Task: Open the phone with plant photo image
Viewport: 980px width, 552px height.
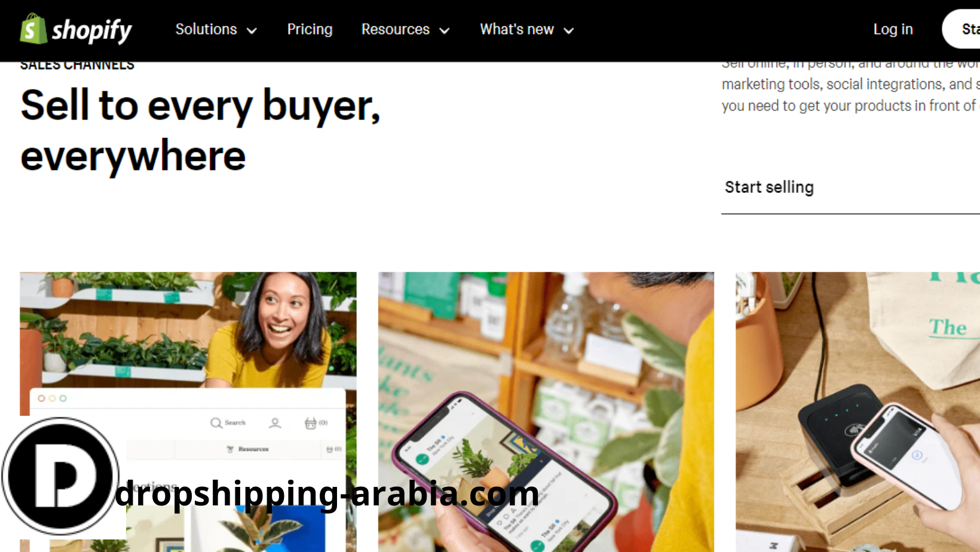Action: (x=546, y=412)
